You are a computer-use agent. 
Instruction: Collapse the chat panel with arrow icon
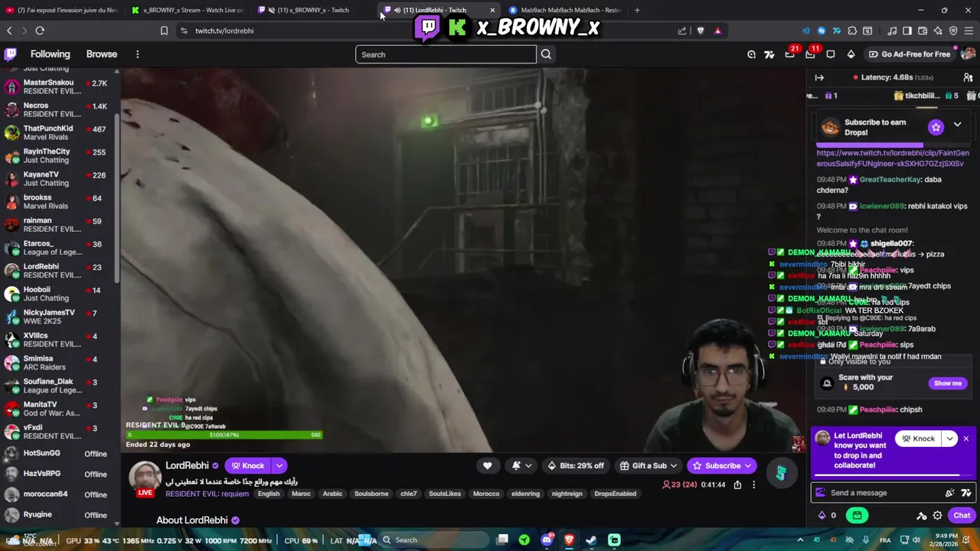819,77
